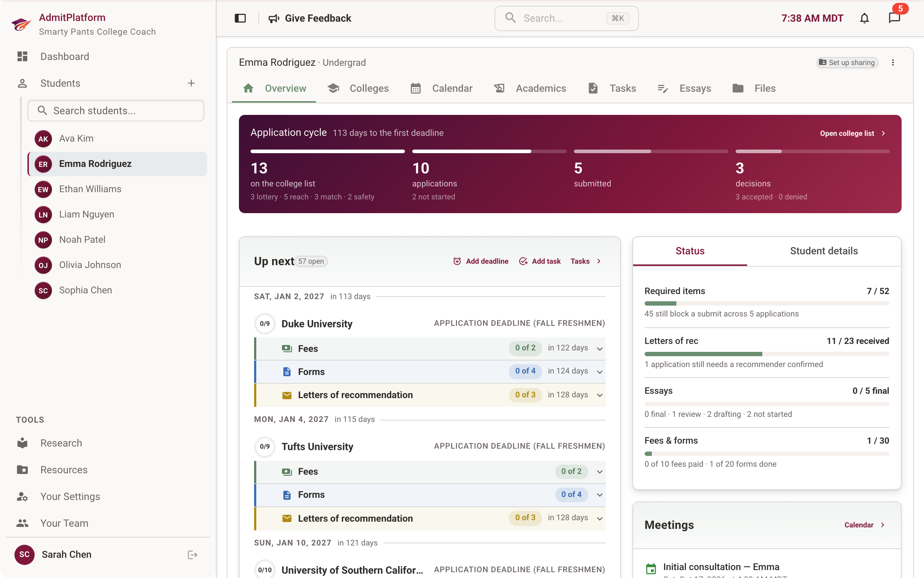The image size is (924, 578).
Task: Select Emma Rodriguez in the student list
Action: (117, 164)
